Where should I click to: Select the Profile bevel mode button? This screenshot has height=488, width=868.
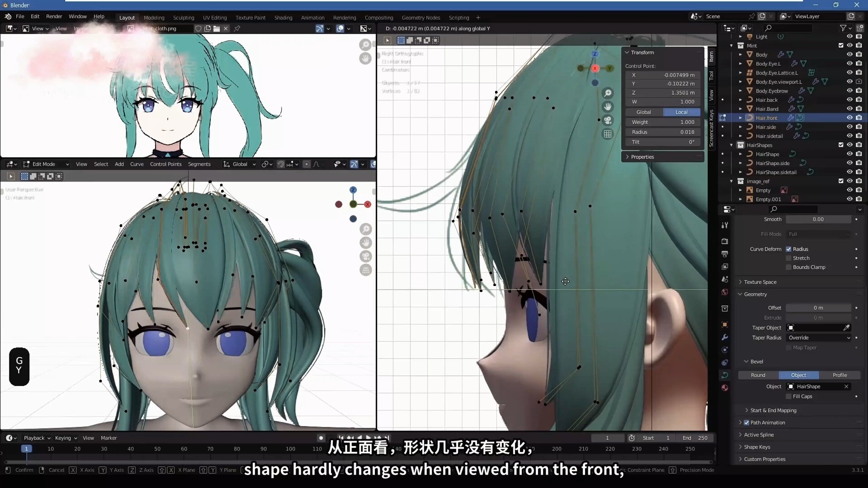pos(840,375)
